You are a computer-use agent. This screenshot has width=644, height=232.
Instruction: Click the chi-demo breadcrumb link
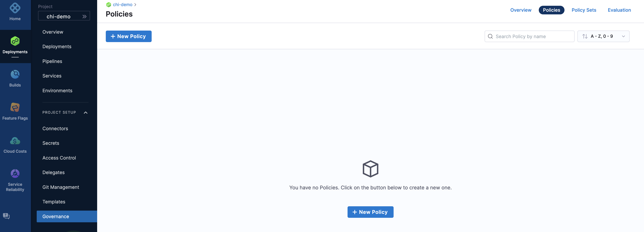123,4
